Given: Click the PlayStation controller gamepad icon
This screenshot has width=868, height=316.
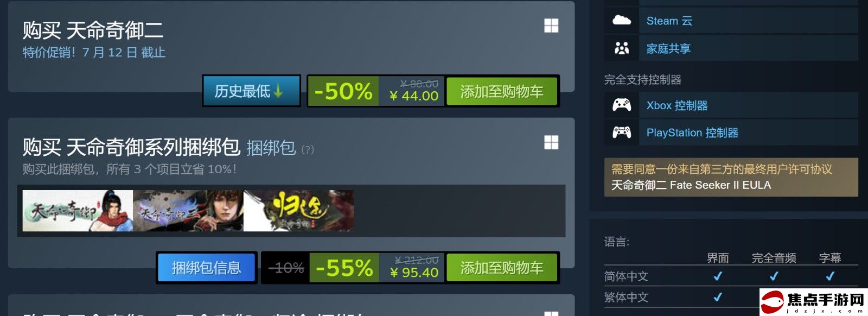Looking at the screenshot, I should (622, 132).
